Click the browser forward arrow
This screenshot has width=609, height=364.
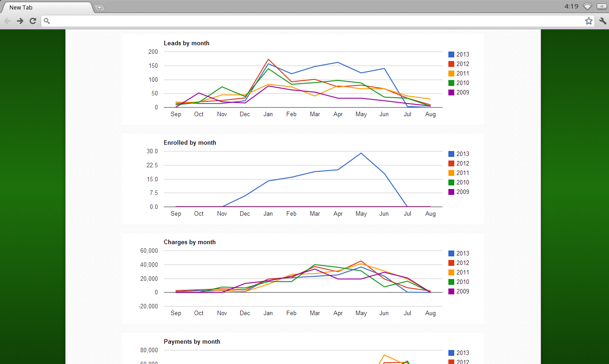pyautogui.click(x=20, y=21)
